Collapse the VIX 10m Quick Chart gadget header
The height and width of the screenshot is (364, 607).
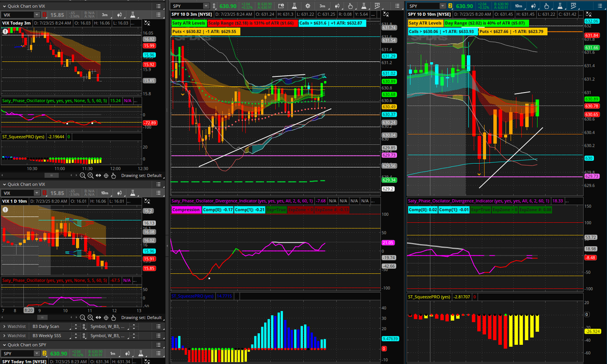point(4,185)
